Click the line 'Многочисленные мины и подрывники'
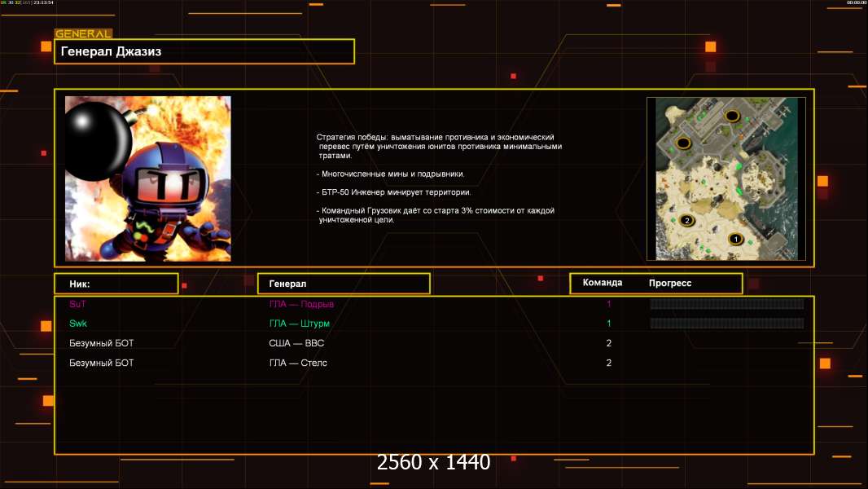Viewport: 868px width, 489px height. click(390, 174)
